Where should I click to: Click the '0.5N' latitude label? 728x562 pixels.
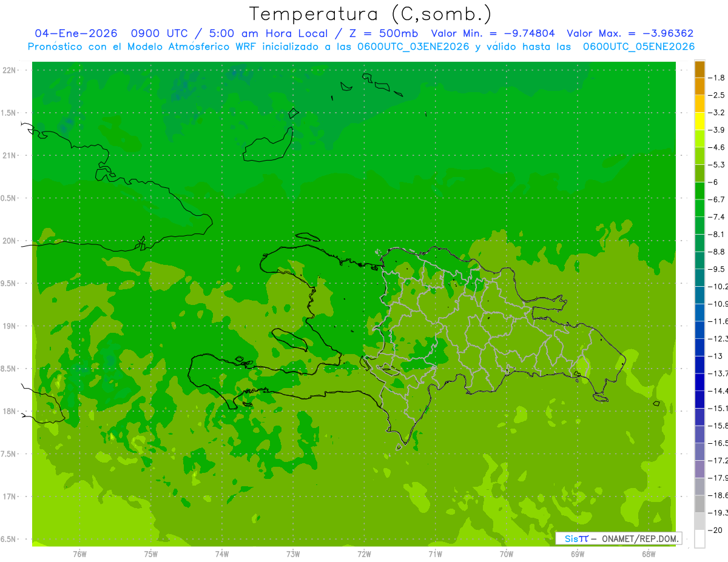tap(8, 198)
